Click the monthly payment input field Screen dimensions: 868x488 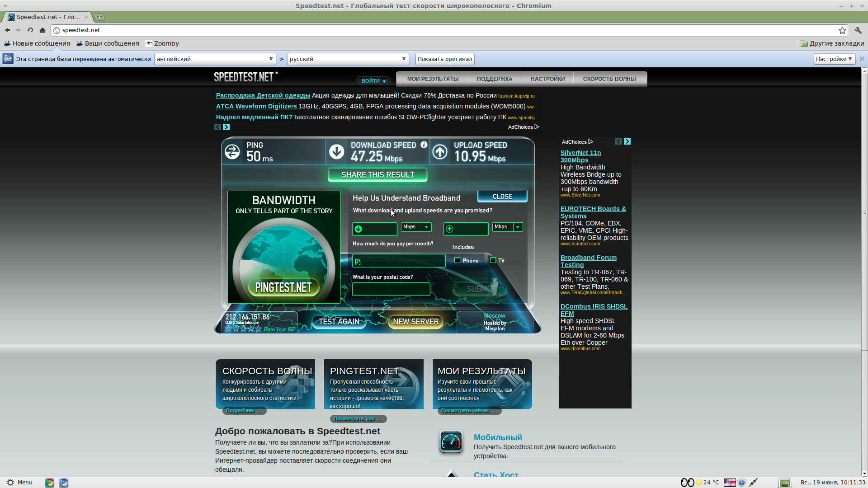[399, 261]
